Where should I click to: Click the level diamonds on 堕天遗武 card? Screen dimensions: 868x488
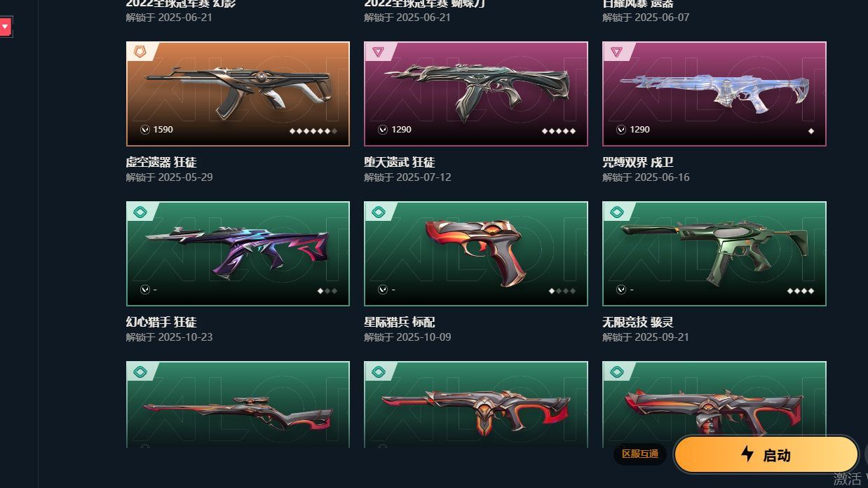[559, 131]
